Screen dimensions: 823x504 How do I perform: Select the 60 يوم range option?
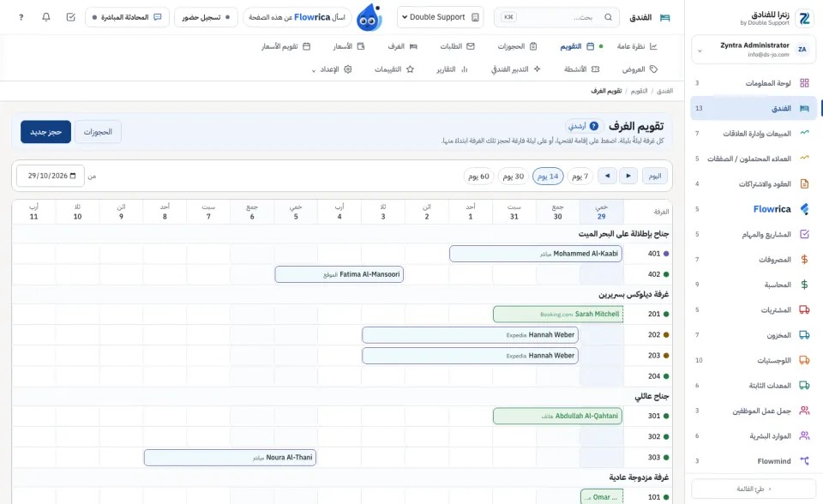point(478,177)
